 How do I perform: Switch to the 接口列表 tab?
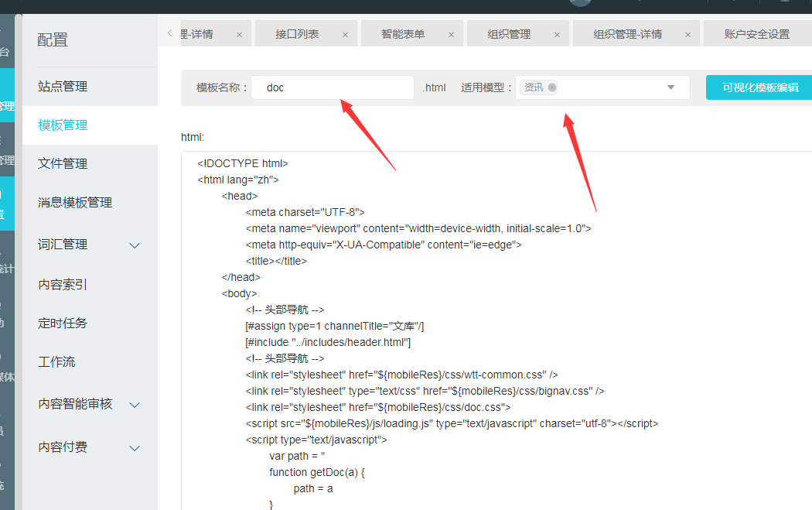coord(297,34)
